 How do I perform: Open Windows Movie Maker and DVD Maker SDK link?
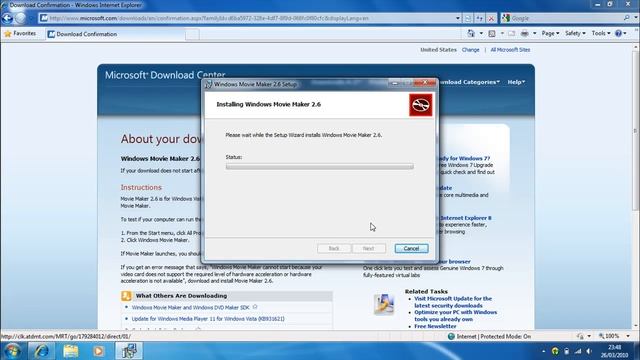tap(190, 307)
